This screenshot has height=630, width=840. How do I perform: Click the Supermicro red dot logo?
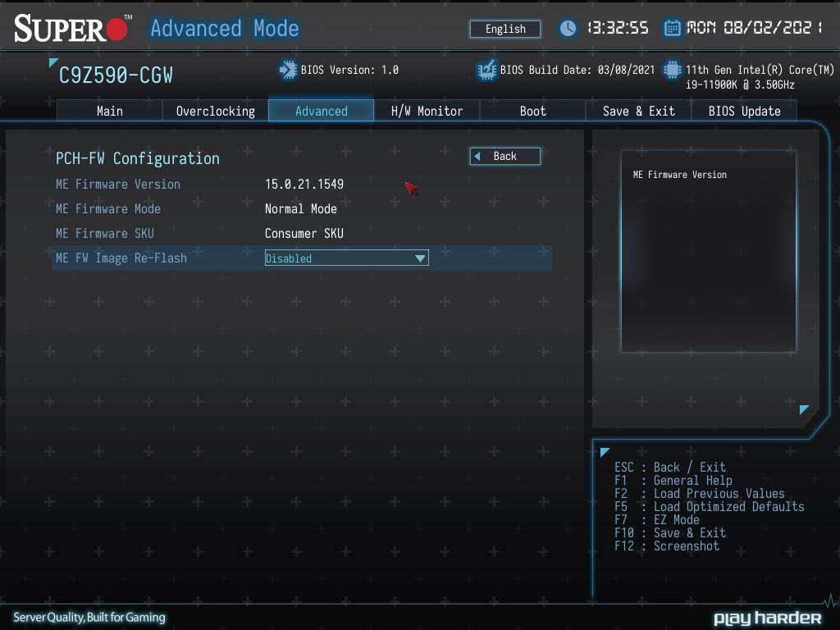tap(116, 30)
